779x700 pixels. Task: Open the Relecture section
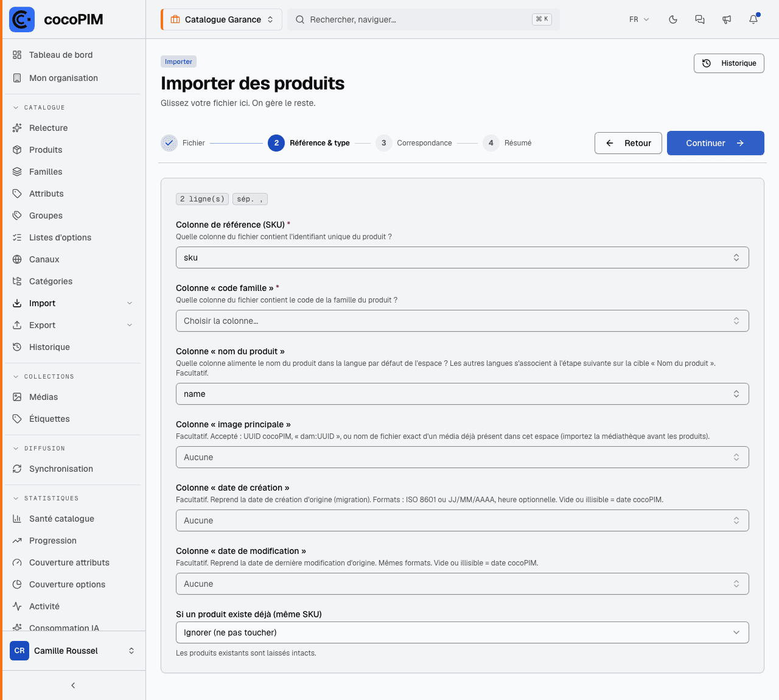(x=73, y=128)
